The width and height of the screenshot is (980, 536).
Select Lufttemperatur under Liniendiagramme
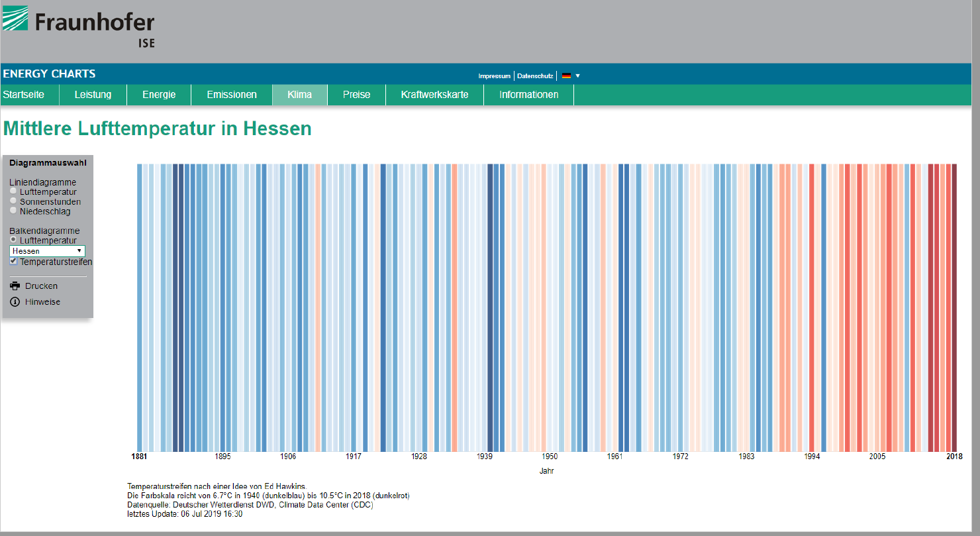click(x=14, y=192)
